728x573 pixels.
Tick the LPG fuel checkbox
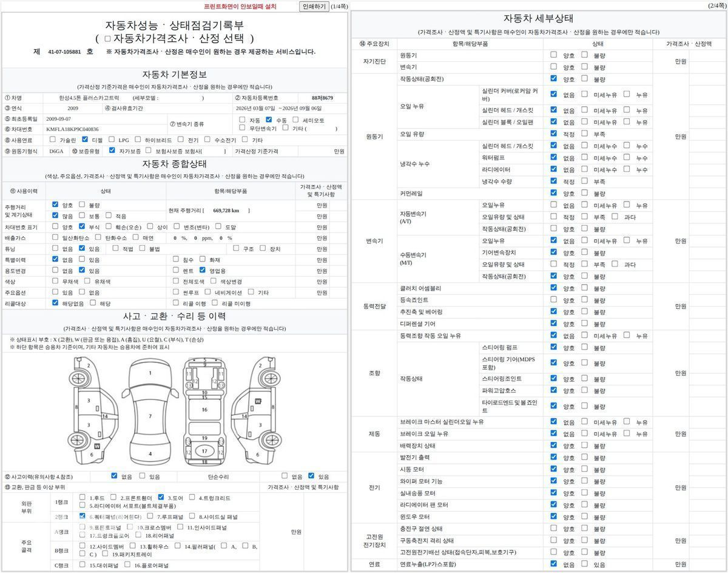112,139
